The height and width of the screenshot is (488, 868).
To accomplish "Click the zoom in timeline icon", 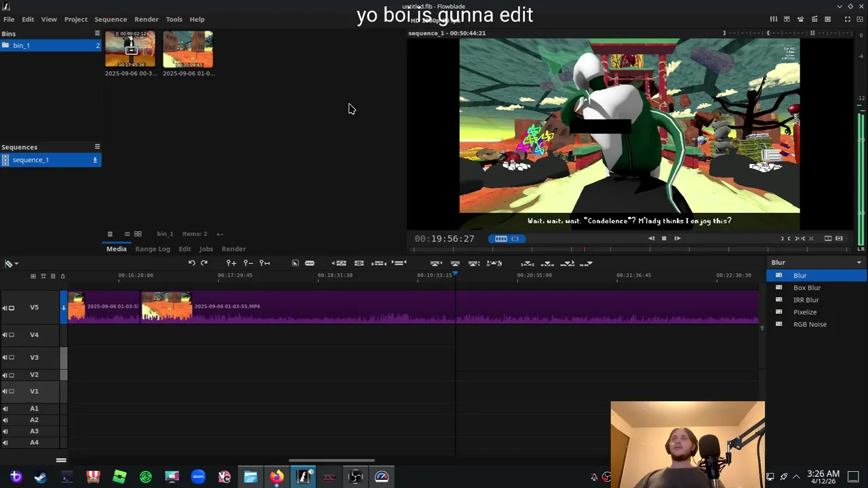I will [x=231, y=263].
